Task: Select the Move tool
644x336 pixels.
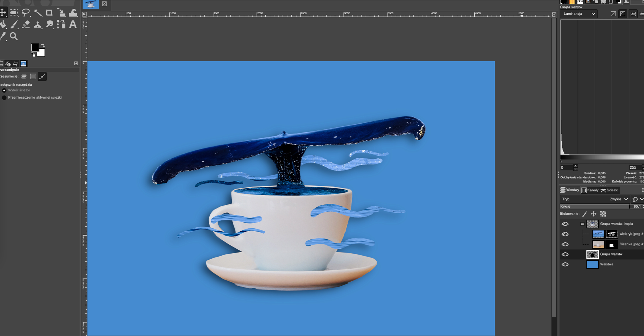Action: (3, 13)
